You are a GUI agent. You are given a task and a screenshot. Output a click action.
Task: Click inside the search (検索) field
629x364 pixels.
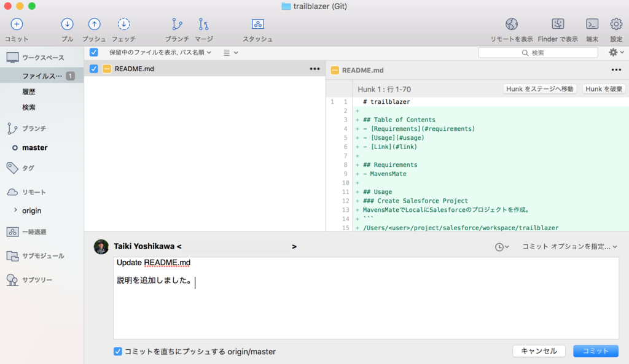(x=538, y=53)
